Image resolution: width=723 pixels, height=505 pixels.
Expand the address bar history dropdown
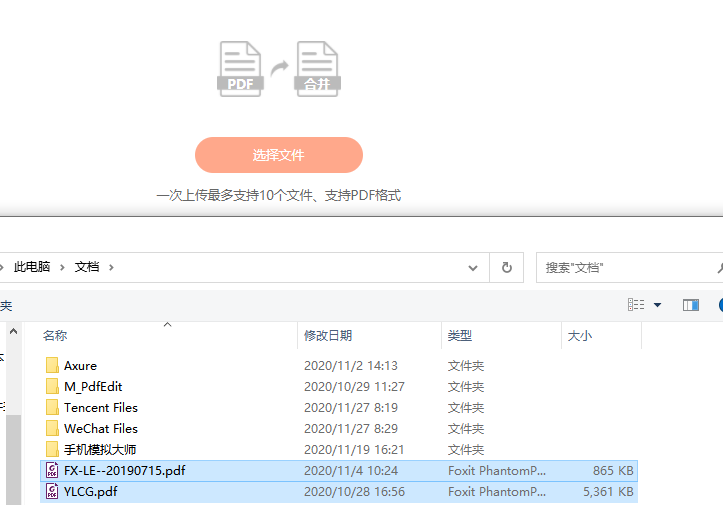coord(473,267)
